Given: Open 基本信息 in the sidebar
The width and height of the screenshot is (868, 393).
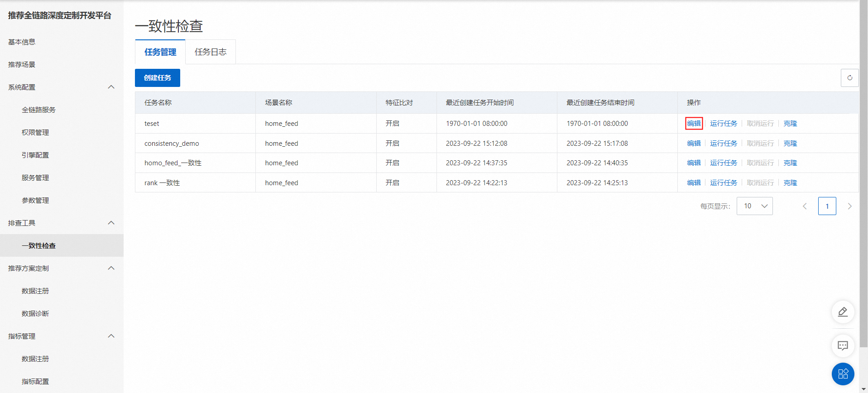Looking at the screenshot, I should (x=22, y=42).
